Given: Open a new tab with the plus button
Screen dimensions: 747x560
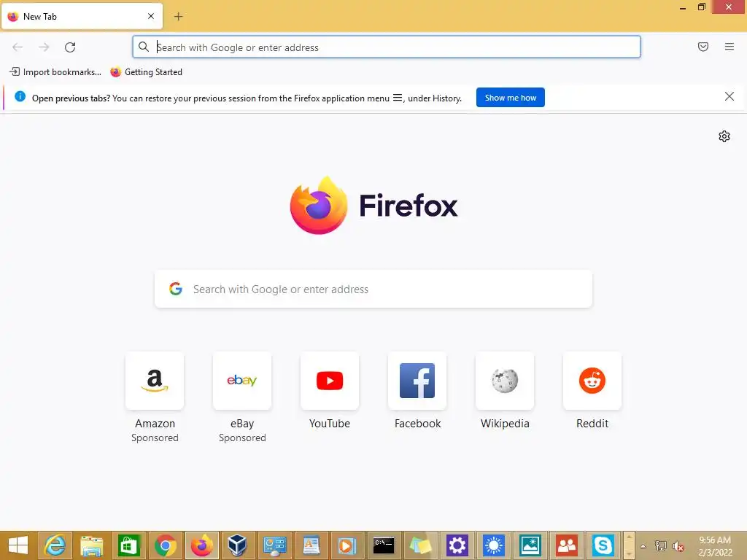Looking at the screenshot, I should (178, 17).
